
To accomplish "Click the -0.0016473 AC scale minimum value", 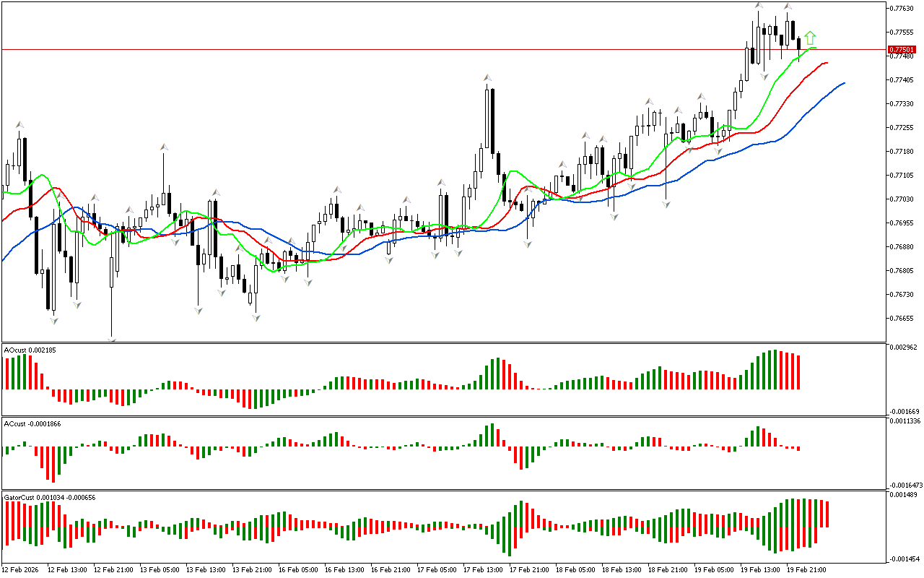I will coord(907,485).
